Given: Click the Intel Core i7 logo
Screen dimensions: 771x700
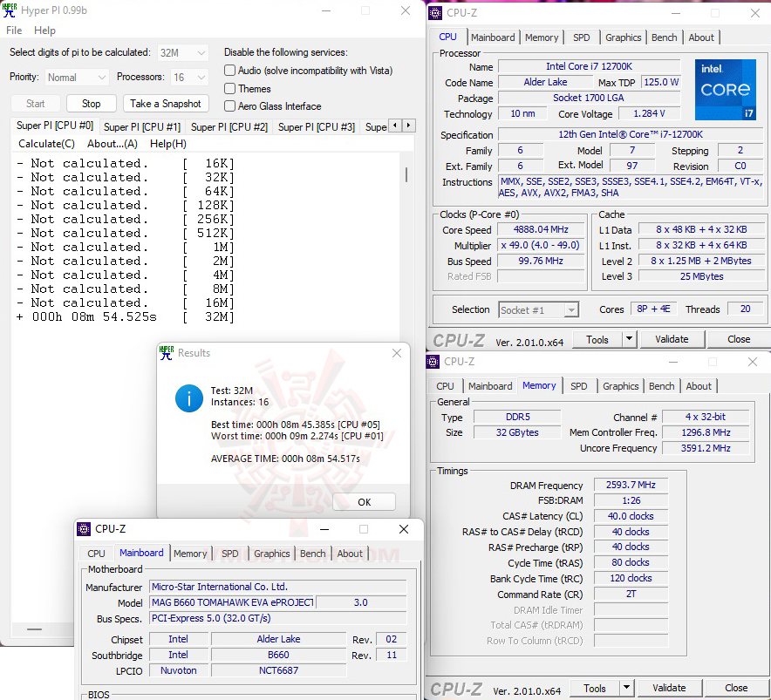Looking at the screenshot, I should click(x=726, y=90).
